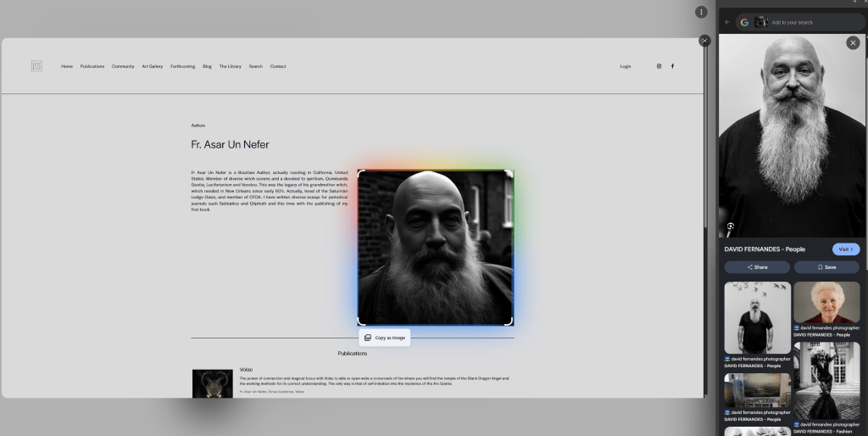Click the Visit button
Image resolution: width=868 pixels, height=436 pixels.
click(x=846, y=249)
